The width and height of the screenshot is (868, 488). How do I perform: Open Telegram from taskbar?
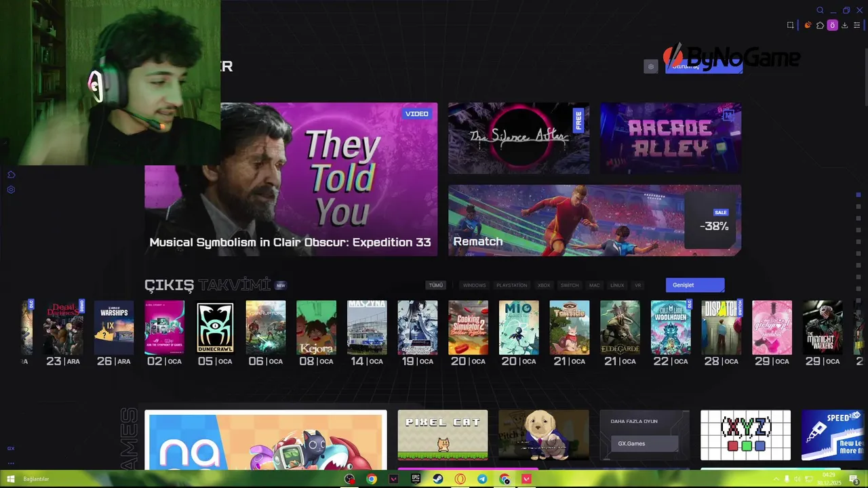(482, 479)
